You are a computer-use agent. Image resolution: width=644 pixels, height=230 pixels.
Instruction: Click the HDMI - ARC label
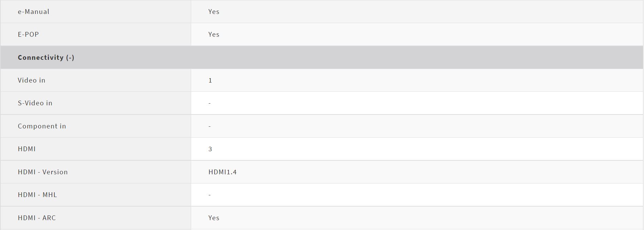coord(37,218)
